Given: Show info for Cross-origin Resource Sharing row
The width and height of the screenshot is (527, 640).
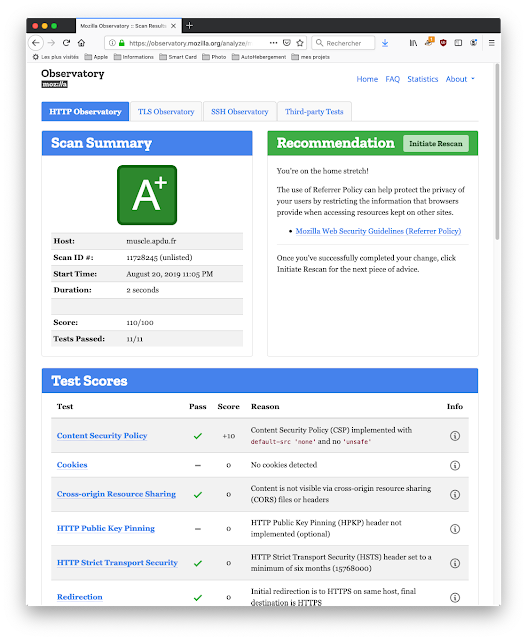Looking at the screenshot, I should (455, 495).
